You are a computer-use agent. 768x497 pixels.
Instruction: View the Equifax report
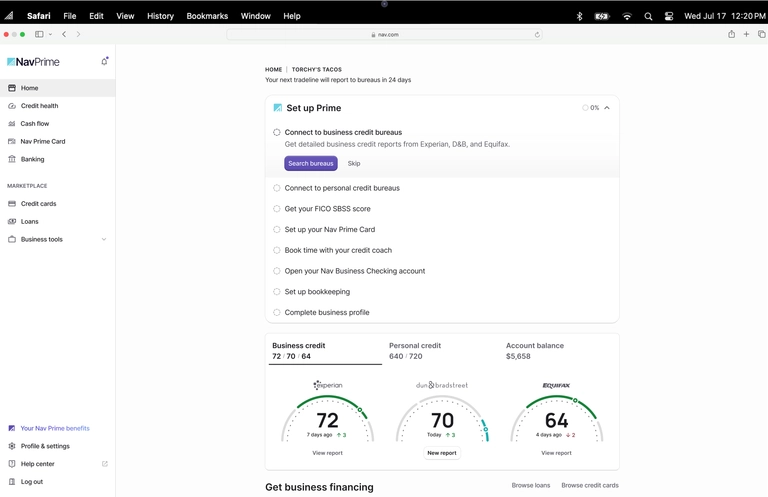pyautogui.click(x=556, y=453)
